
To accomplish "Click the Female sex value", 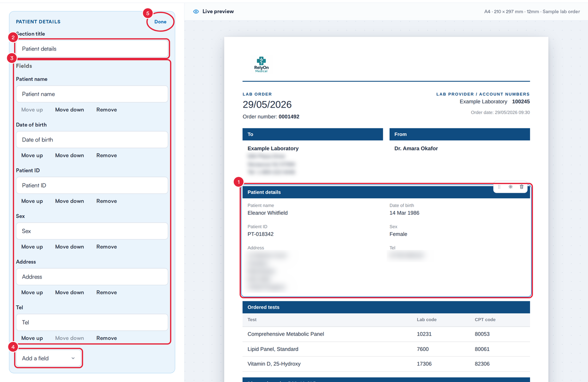I will click(398, 234).
